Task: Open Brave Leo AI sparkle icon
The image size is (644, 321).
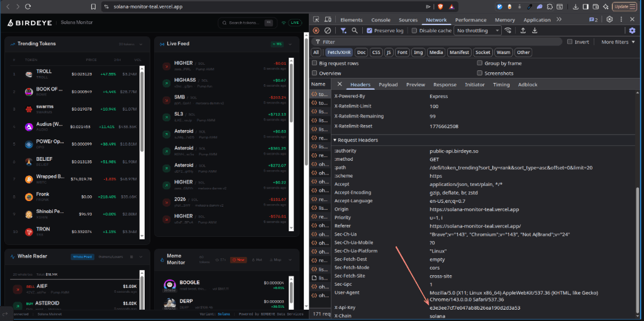Action: [x=605, y=6]
